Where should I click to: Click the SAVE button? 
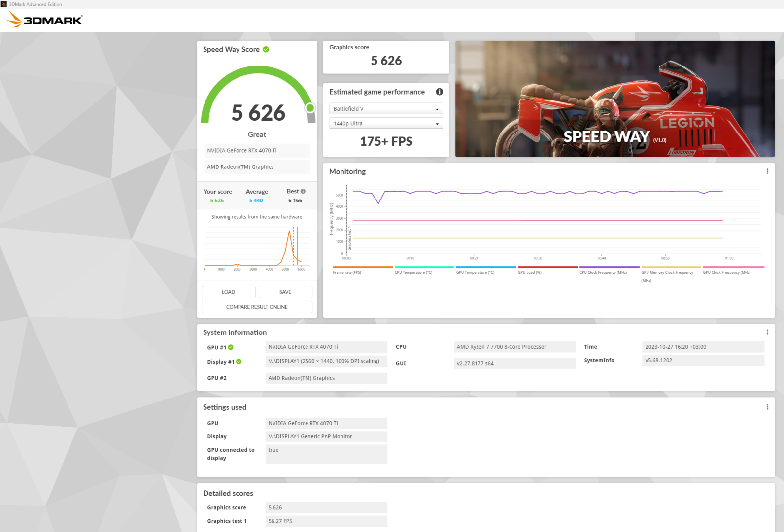point(285,292)
